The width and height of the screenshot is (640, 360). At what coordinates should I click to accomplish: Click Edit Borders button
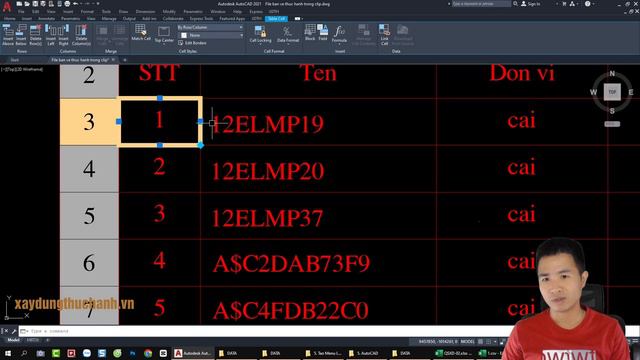(x=193, y=43)
